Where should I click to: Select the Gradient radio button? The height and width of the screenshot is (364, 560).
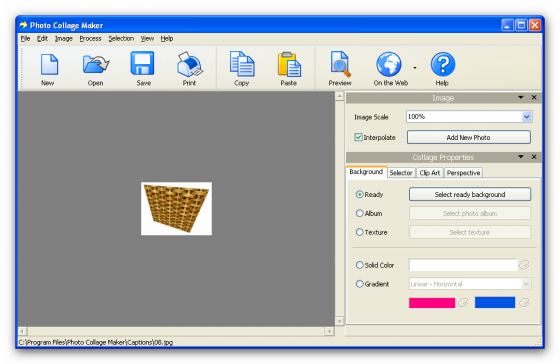(x=359, y=284)
